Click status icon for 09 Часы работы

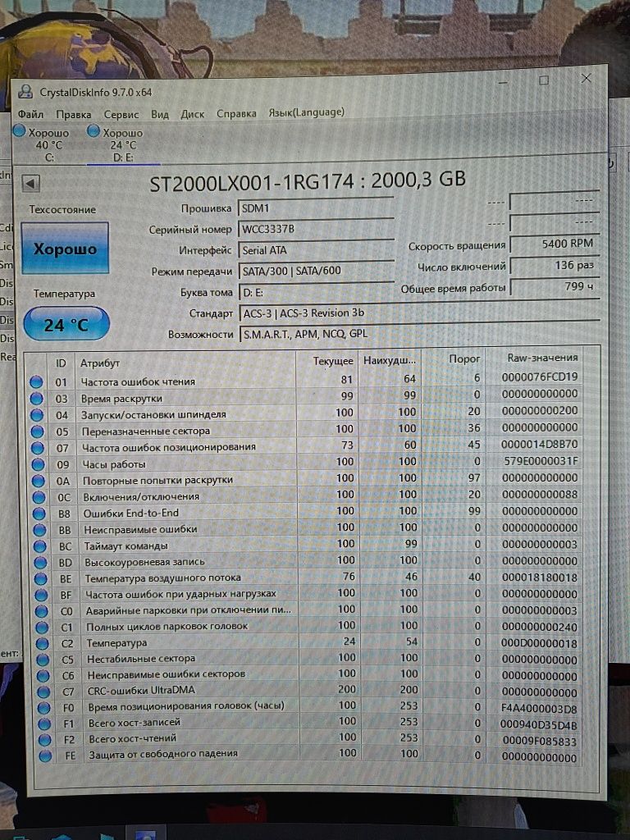[38, 464]
